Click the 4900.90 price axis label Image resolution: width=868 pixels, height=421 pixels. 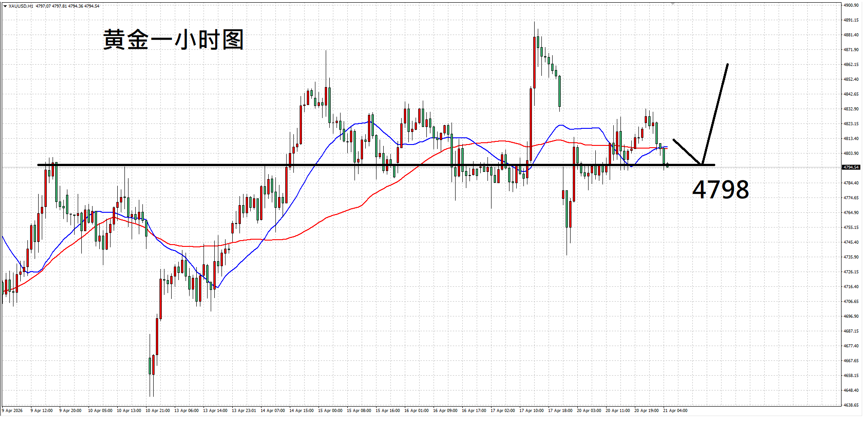pyautogui.click(x=851, y=5)
